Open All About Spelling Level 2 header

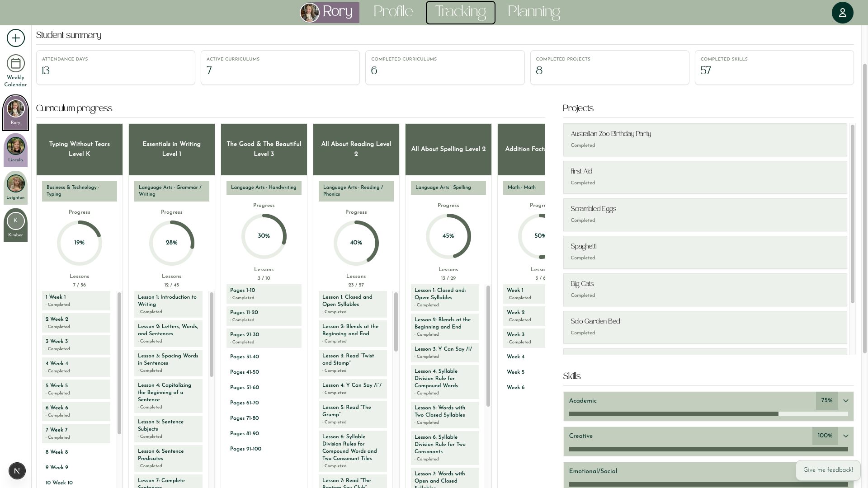click(x=448, y=149)
